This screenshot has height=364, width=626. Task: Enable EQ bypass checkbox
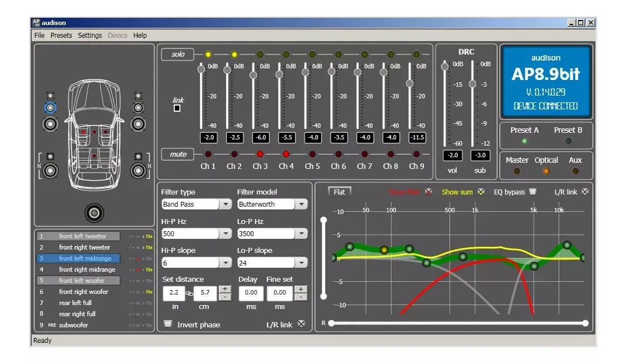[533, 192]
